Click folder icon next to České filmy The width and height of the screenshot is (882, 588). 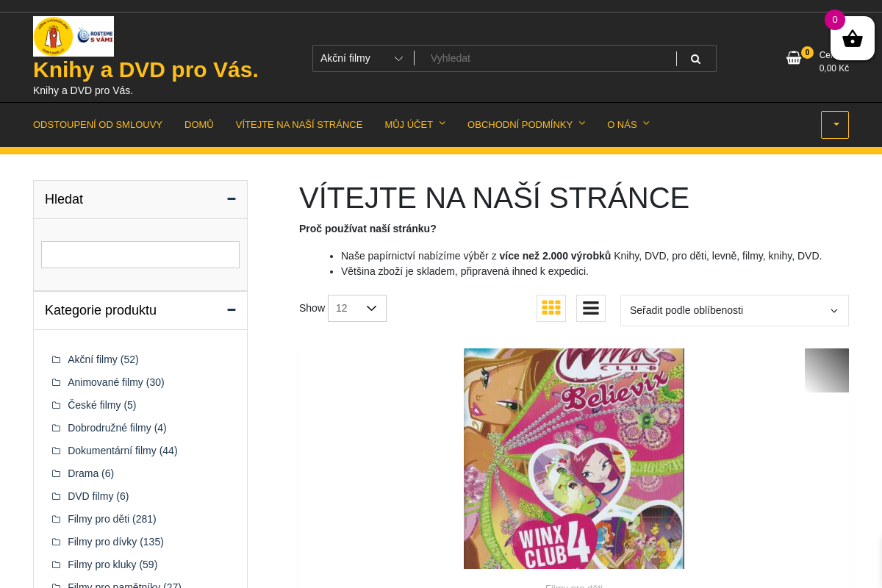pos(56,405)
